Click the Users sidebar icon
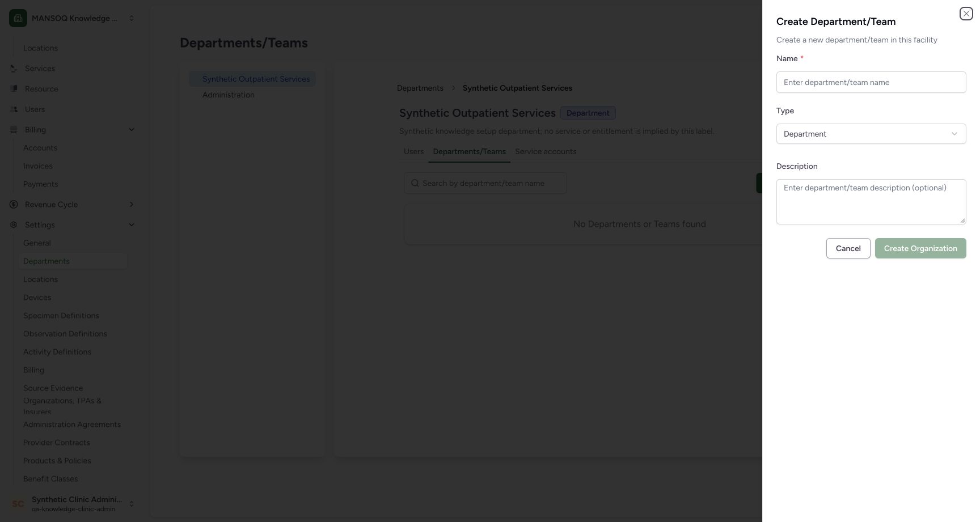 [14, 109]
